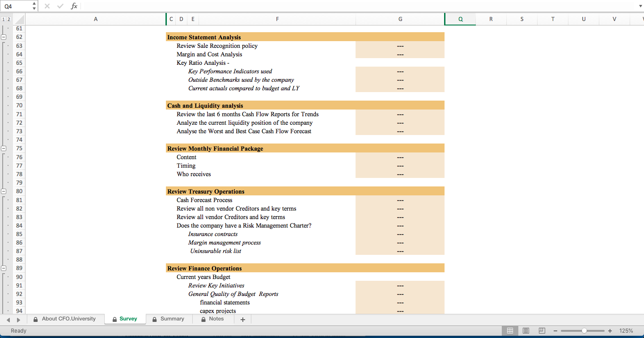Click Outside Benchmarks used by the company
The image size is (644, 338).
[241, 80]
